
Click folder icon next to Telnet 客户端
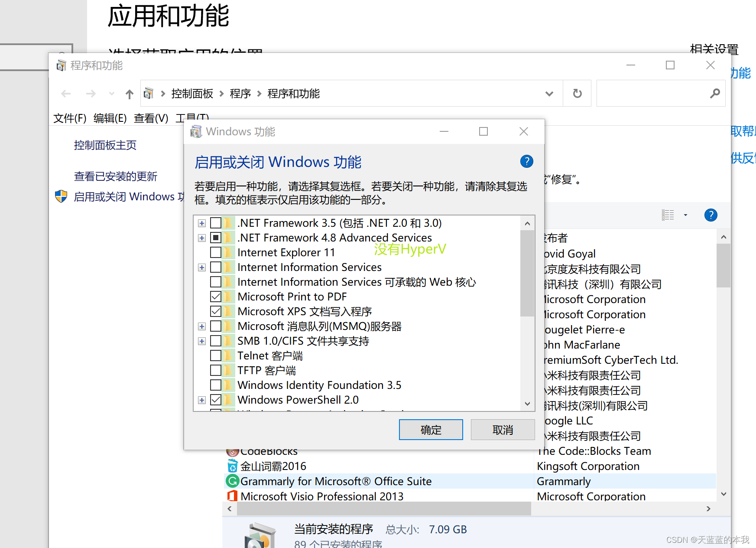pos(228,356)
